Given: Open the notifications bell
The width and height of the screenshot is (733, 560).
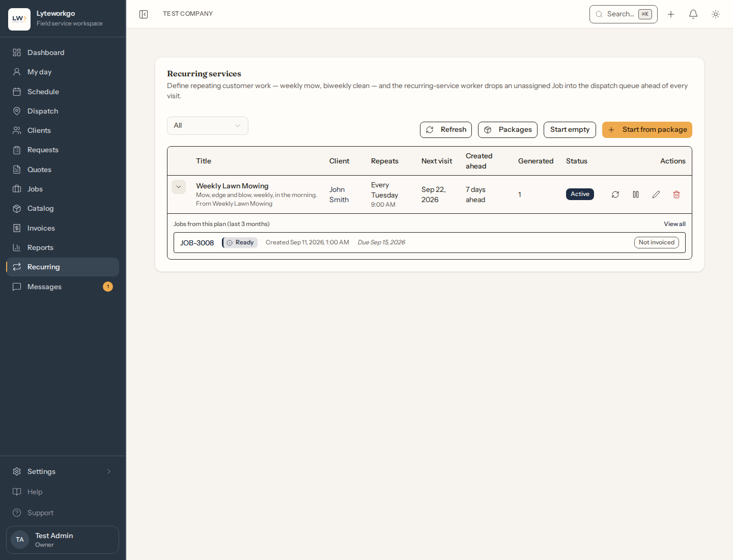Looking at the screenshot, I should (x=693, y=14).
